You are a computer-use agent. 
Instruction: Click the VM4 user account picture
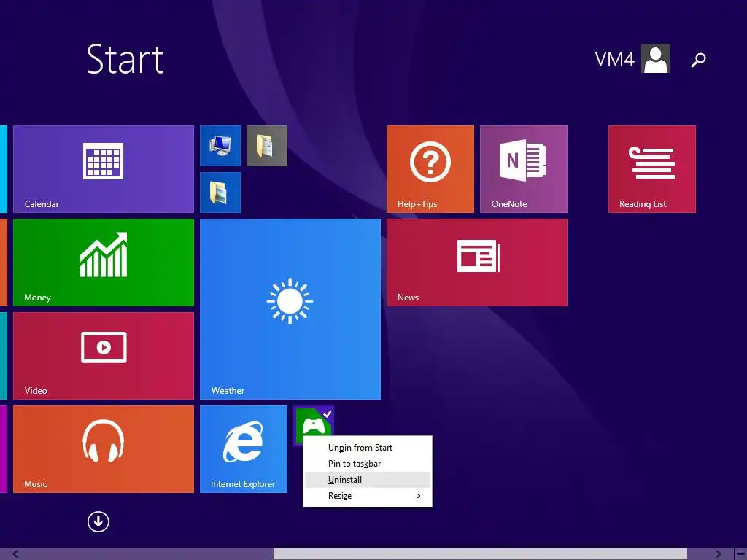[656, 58]
